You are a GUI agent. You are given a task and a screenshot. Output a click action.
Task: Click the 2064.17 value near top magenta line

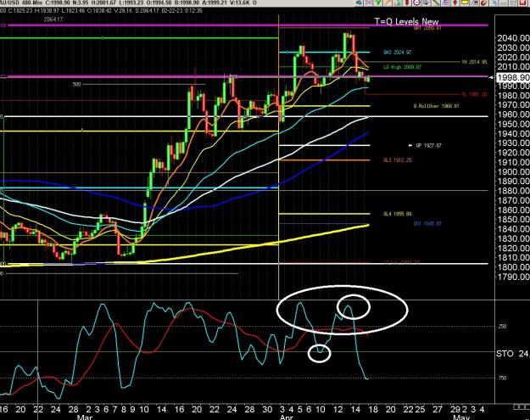[x=53, y=20]
